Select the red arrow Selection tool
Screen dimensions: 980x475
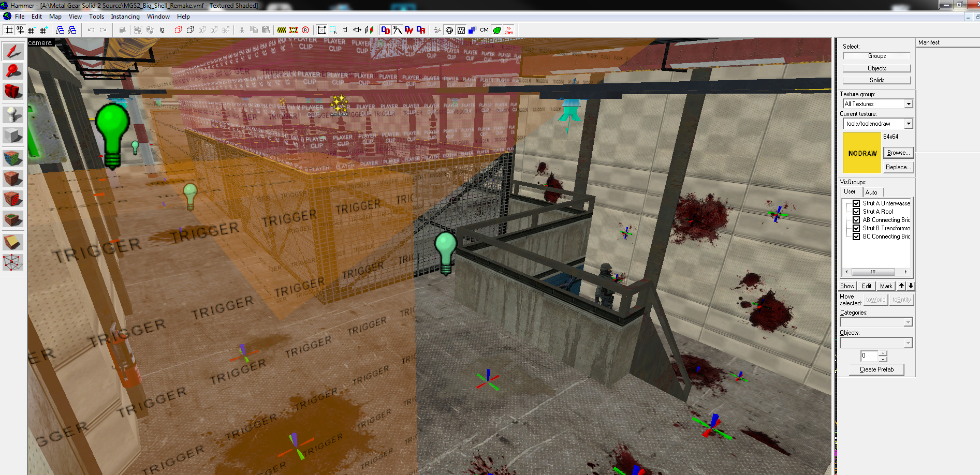tap(13, 51)
